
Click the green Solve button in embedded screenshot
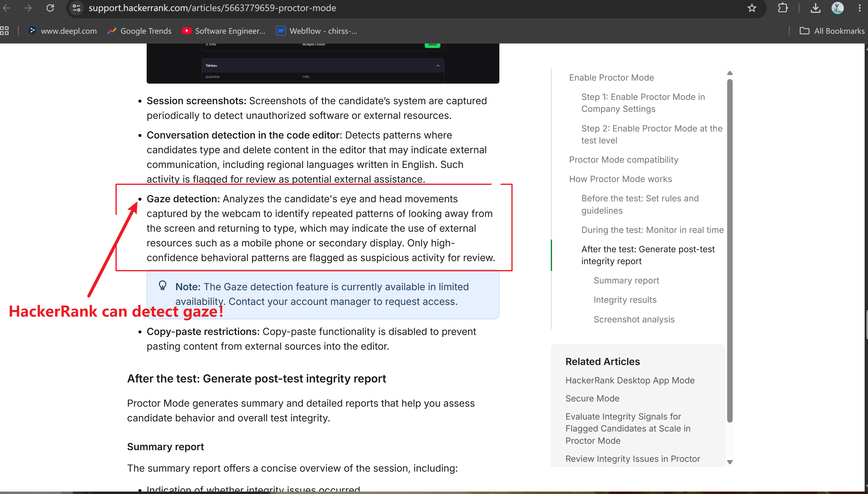(x=432, y=45)
